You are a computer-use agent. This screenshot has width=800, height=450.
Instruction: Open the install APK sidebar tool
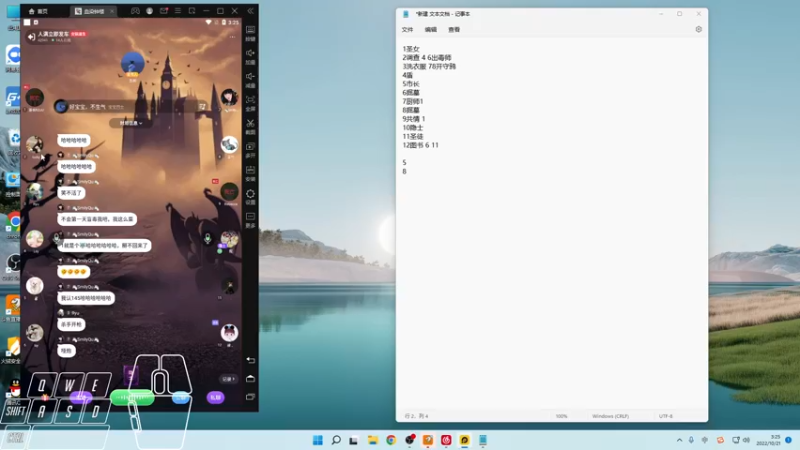click(x=251, y=173)
